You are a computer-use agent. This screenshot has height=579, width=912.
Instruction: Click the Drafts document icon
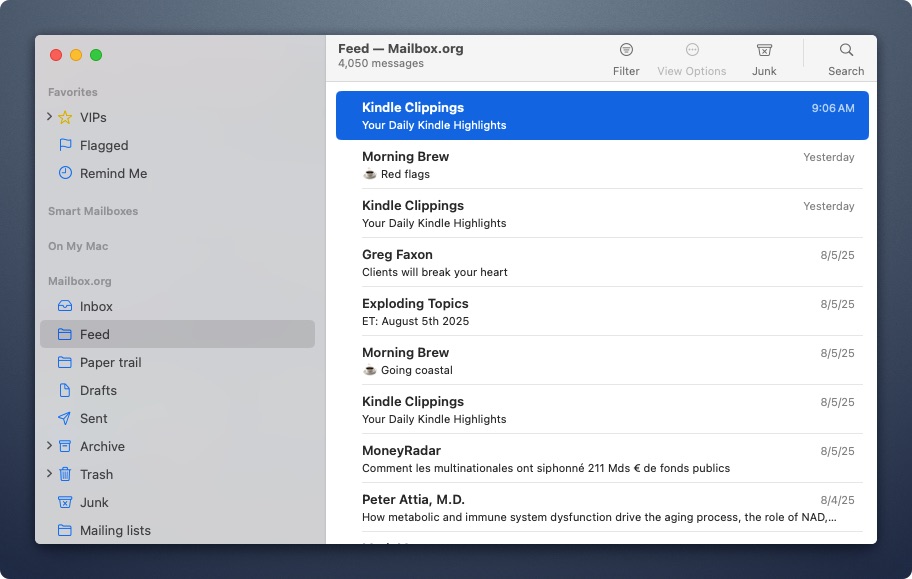click(x=65, y=390)
